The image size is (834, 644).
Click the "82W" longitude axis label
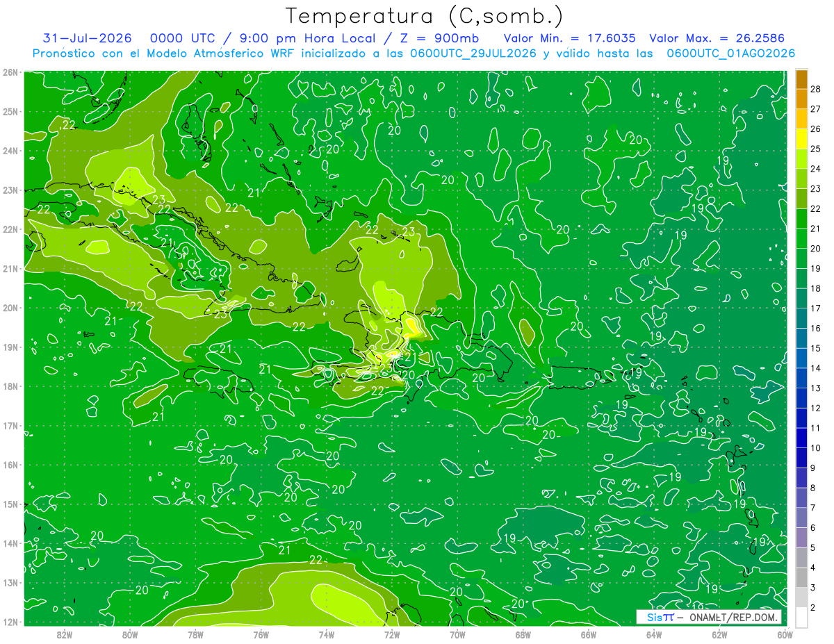(65, 634)
